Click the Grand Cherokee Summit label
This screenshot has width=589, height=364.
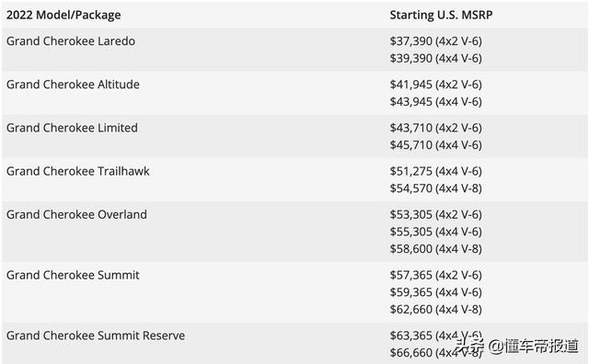click(73, 275)
